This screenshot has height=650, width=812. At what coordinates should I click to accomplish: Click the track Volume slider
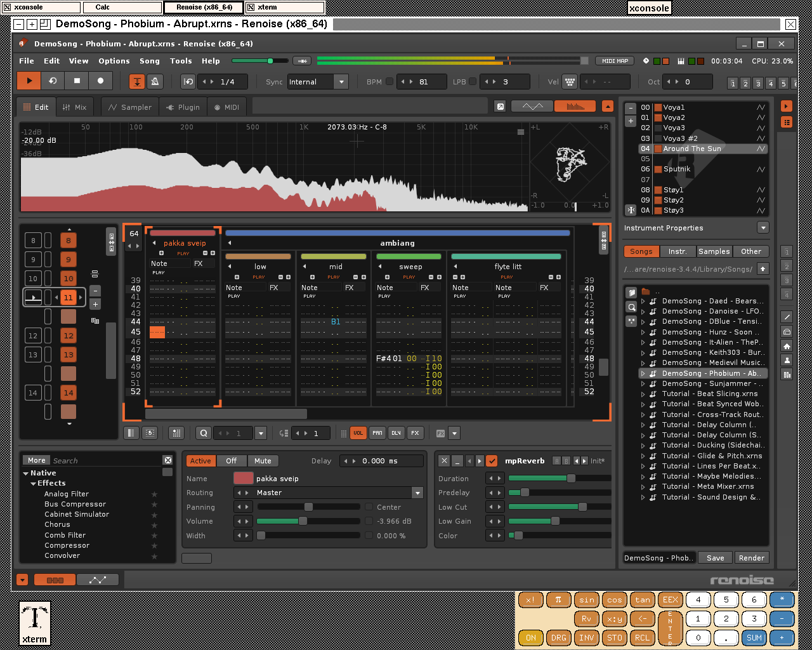tap(308, 521)
